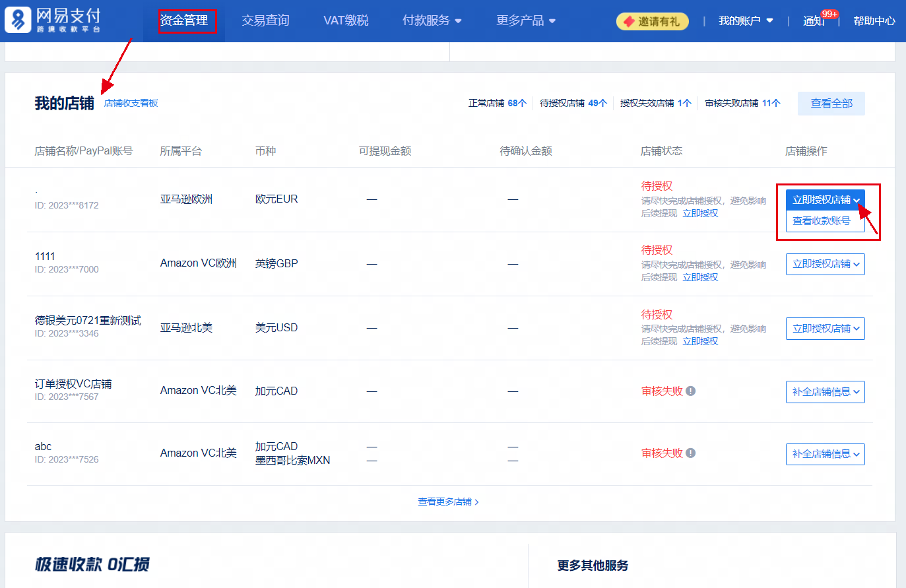Click 补全店铺信息 dropdown for 订单授权VC店铺
This screenshot has width=906, height=588.
click(x=825, y=392)
